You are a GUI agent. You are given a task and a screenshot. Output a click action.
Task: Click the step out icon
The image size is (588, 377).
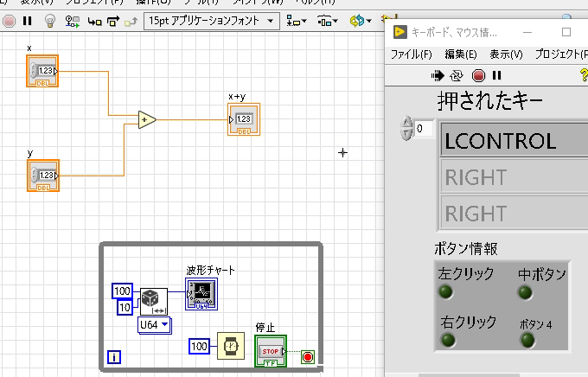(x=131, y=22)
